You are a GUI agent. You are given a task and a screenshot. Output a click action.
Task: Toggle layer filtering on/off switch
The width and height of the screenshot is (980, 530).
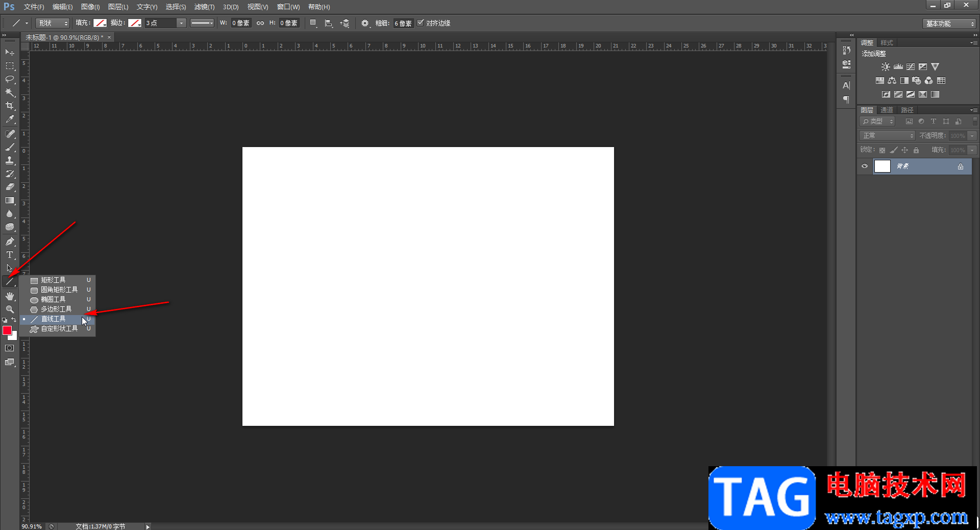pos(975,122)
